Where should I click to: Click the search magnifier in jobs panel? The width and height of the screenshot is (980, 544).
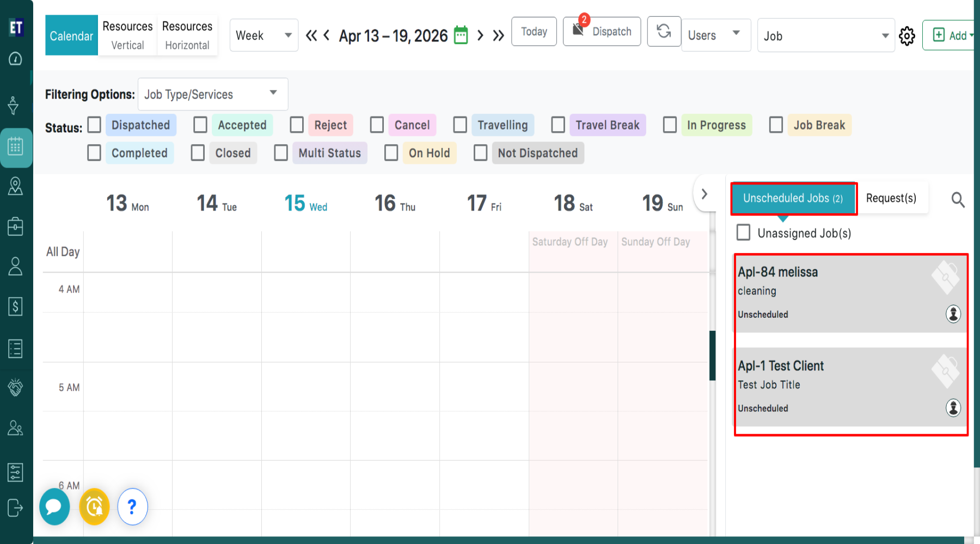(x=958, y=200)
